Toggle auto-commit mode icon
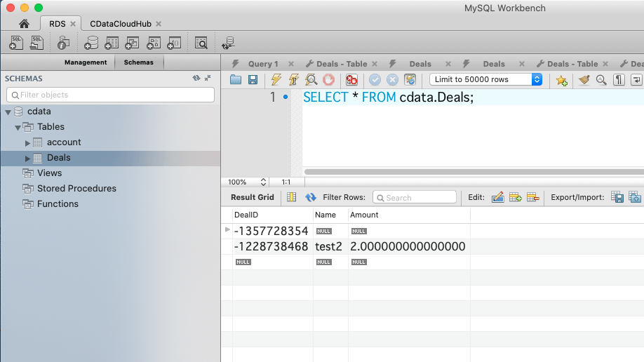 point(410,79)
